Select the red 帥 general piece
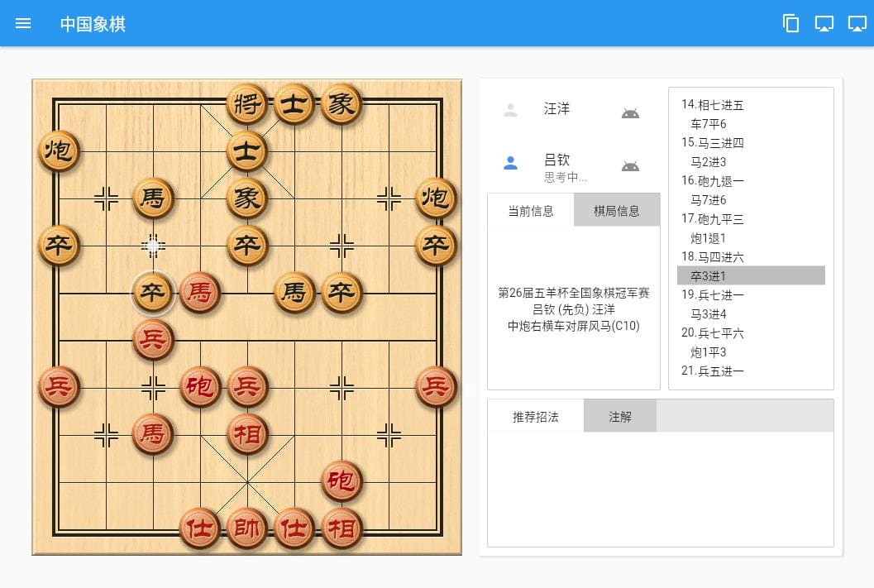874x588 pixels. 247,528
